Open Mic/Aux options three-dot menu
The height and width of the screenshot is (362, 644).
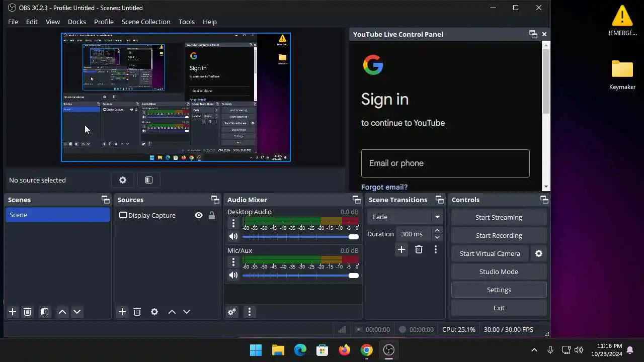tap(233, 262)
